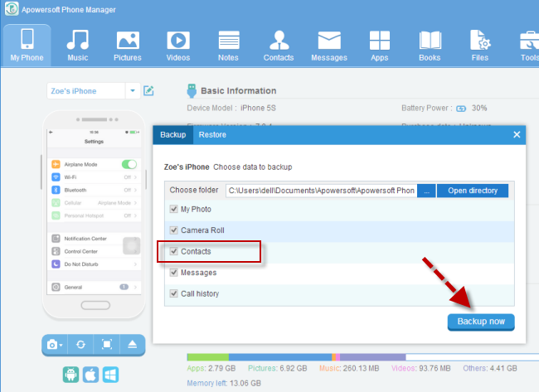Click the Windows platform icon

[110, 375]
